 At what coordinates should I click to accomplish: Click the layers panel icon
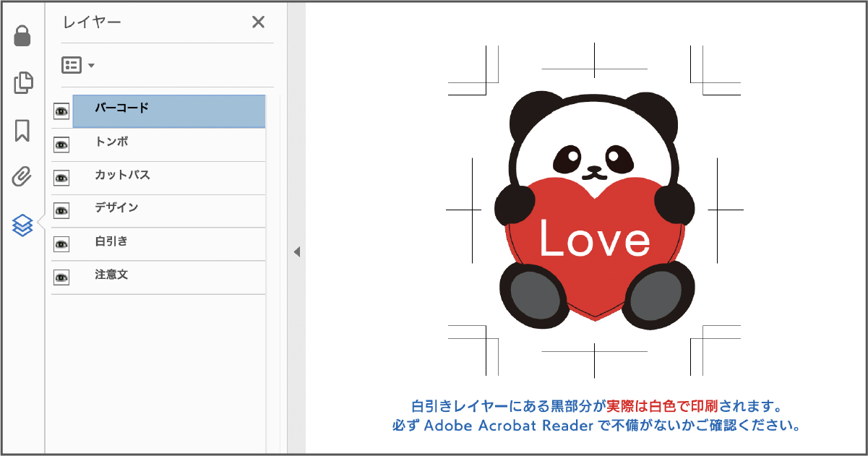pyautogui.click(x=22, y=225)
